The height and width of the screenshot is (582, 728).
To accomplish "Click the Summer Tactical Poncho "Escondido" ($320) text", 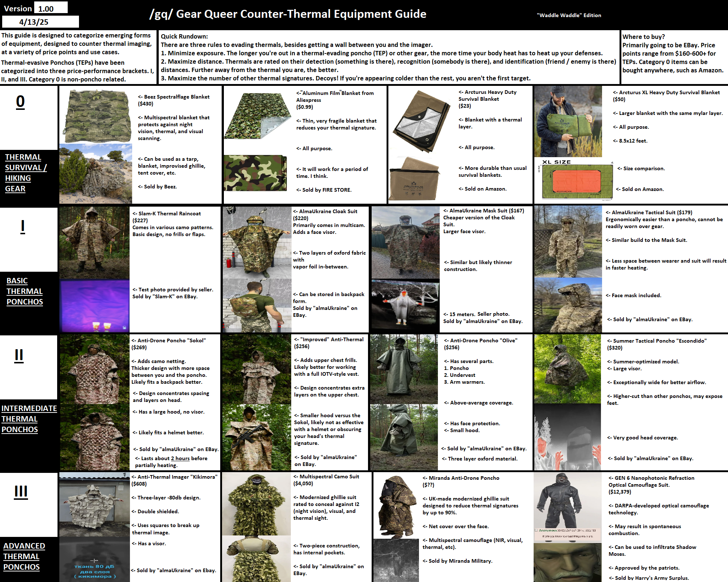I will pyautogui.click(x=657, y=344).
